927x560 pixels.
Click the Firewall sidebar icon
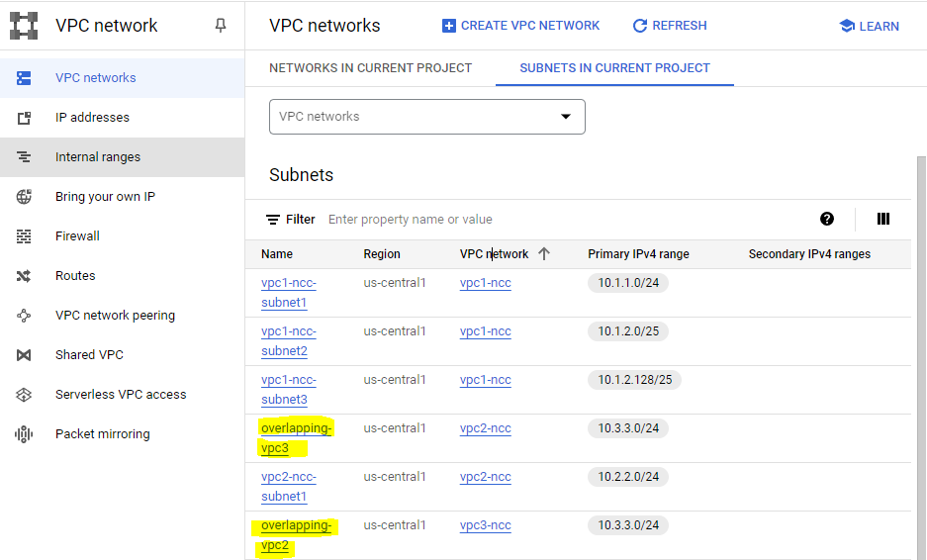[x=24, y=236]
